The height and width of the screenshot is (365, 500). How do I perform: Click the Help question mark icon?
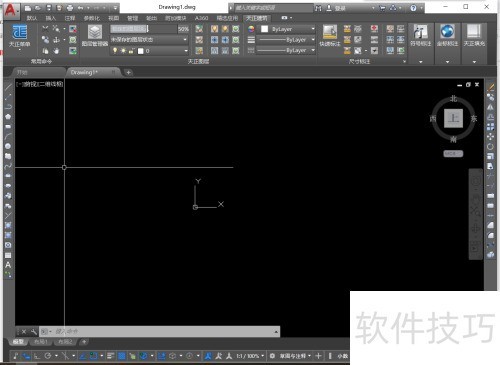[413, 8]
